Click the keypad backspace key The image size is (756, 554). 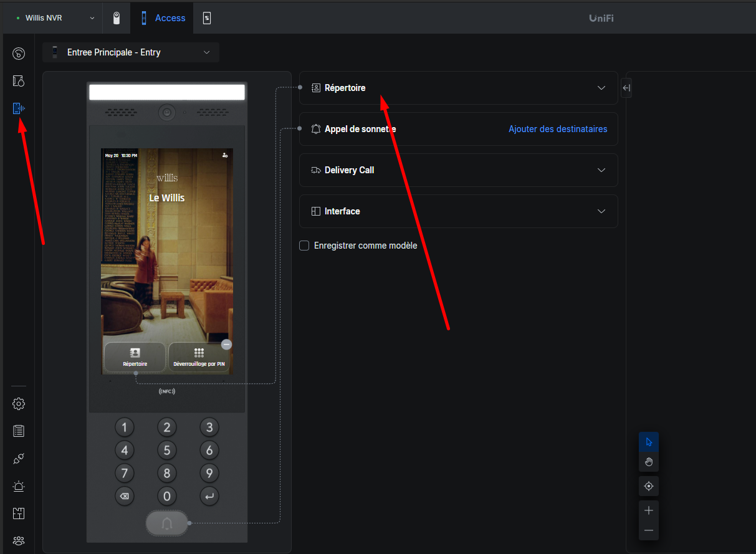pyautogui.click(x=125, y=496)
